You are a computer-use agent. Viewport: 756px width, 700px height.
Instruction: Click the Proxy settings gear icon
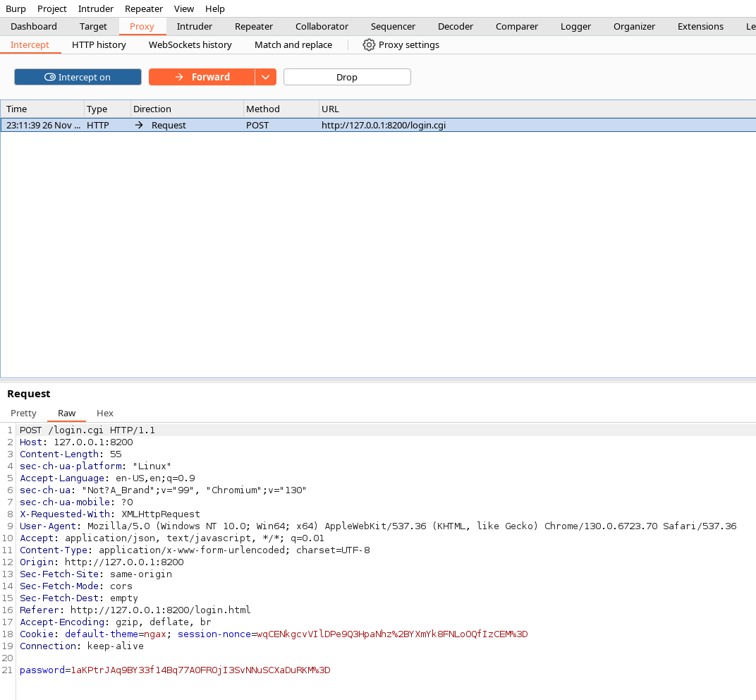pyautogui.click(x=369, y=45)
